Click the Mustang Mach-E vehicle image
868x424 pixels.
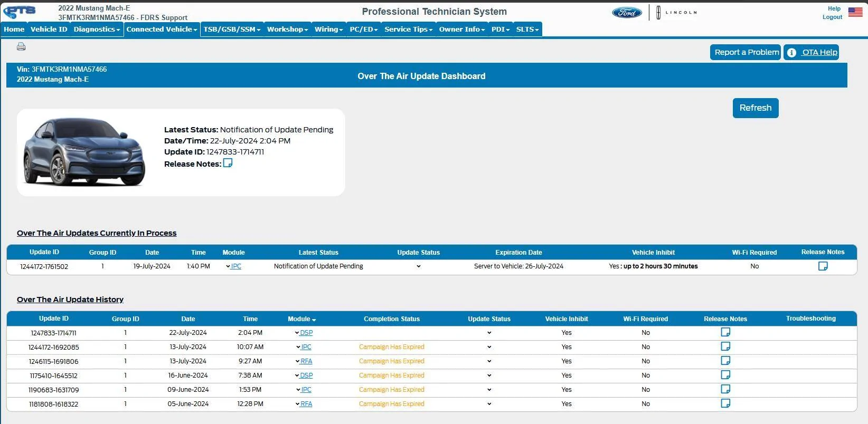(84, 151)
